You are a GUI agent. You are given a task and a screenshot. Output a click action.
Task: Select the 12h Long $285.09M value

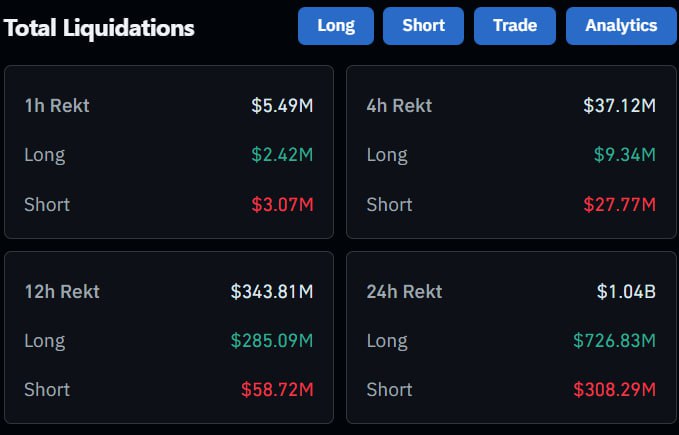[272, 341]
